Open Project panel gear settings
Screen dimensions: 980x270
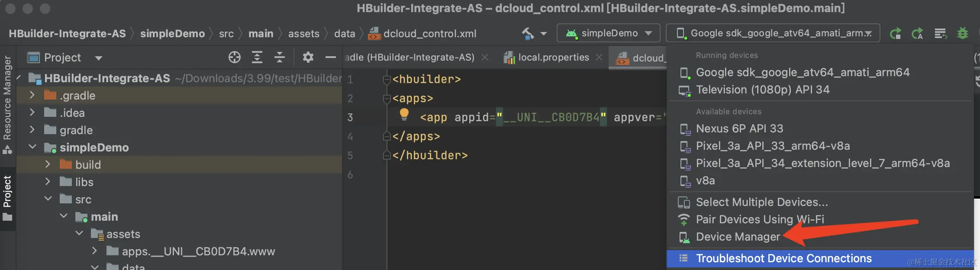(x=308, y=57)
